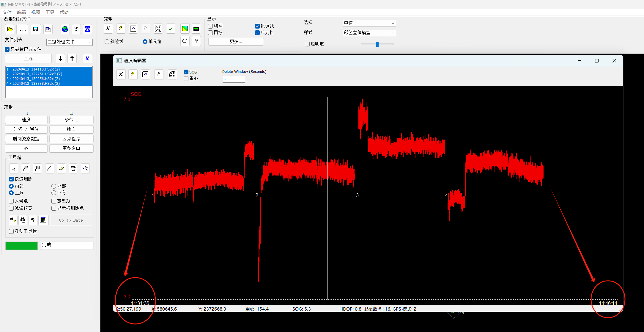Activate the hand pan tool

(x=73, y=168)
